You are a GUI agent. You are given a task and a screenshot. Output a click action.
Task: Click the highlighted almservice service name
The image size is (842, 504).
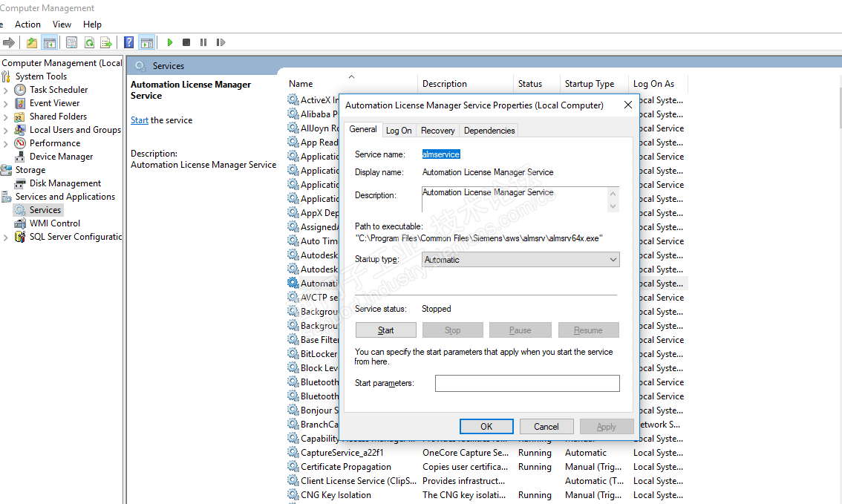(x=441, y=154)
